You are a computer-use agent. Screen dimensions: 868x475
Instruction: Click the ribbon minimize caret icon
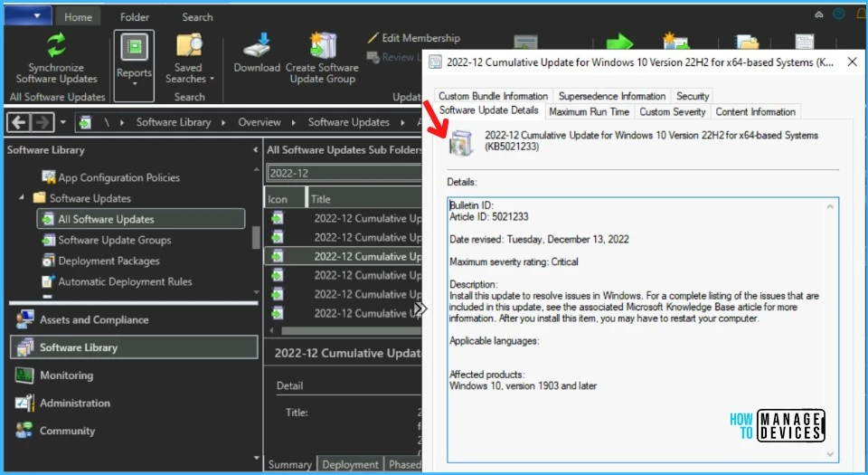click(819, 14)
